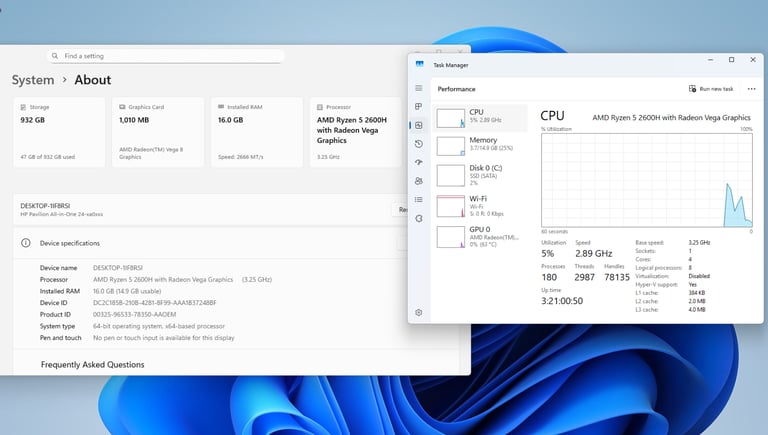The image size is (768, 435).
Task: Click the Find a setting search box
Action: pyautogui.click(x=166, y=56)
